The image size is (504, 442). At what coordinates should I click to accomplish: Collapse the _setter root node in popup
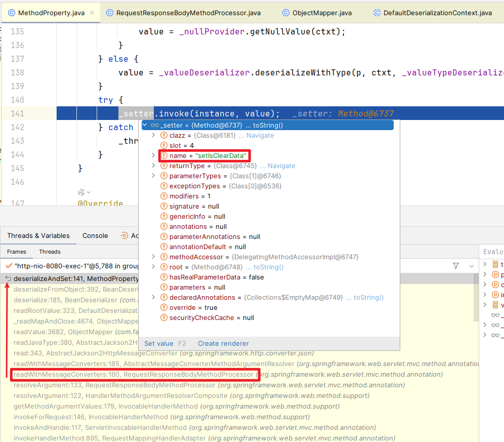tap(145, 125)
